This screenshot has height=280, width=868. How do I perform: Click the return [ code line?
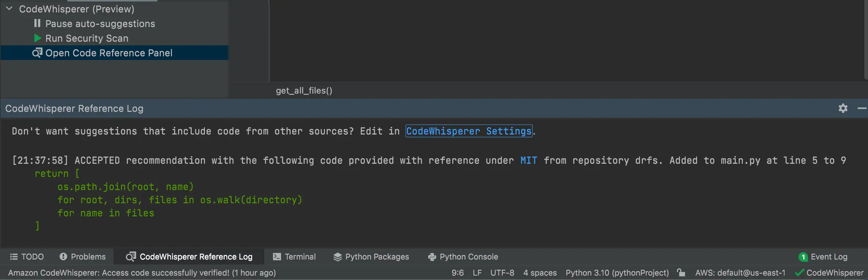point(57,174)
